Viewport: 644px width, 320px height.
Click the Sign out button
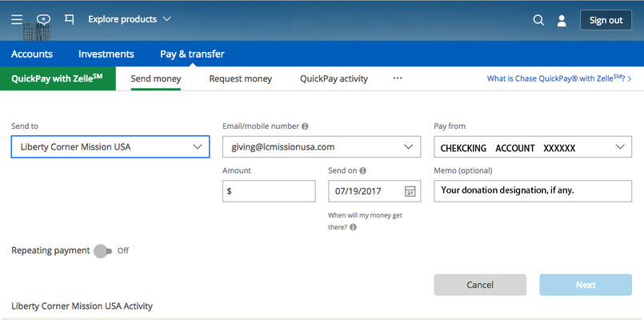tap(606, 20)
